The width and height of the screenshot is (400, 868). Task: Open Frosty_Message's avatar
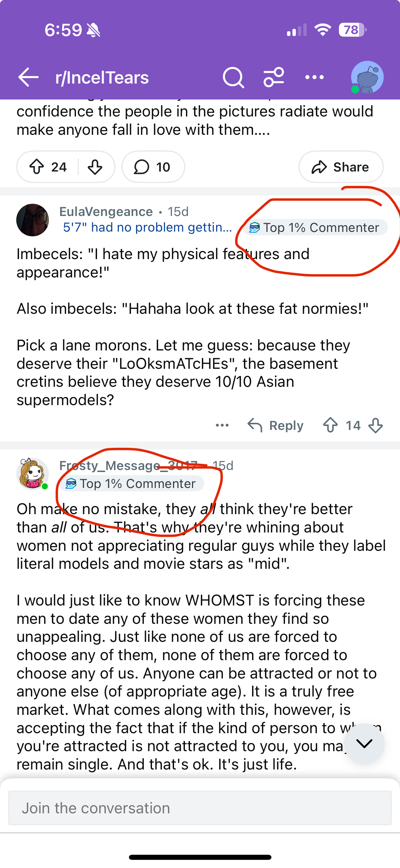pyautogui.click(x=32, y=473)
